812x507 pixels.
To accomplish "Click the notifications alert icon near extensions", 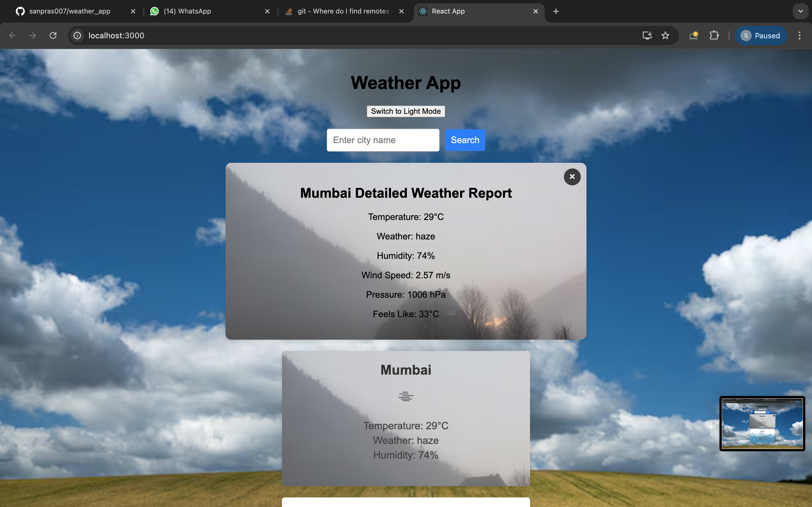I will pos(694,35).
